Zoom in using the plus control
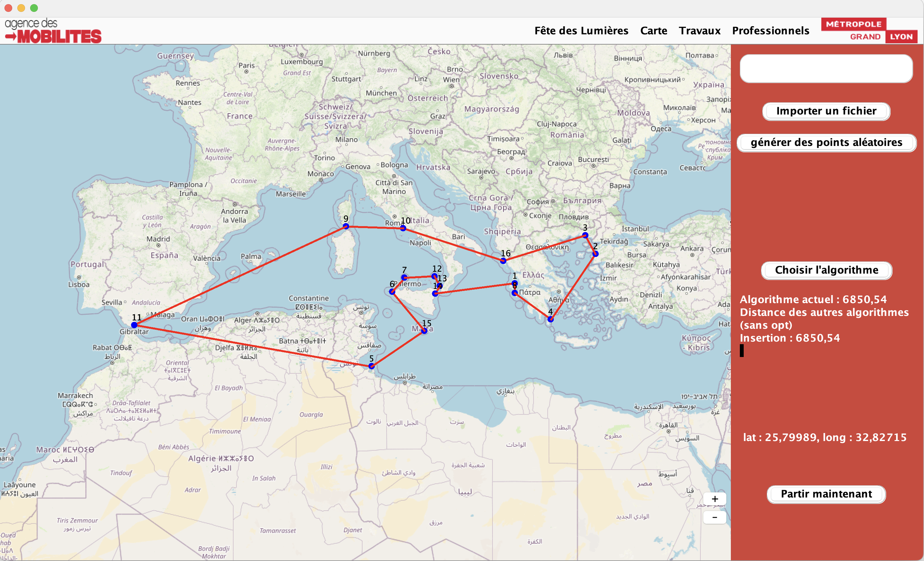Viewport: 924px width, 561px height. [x=715, y=499]
